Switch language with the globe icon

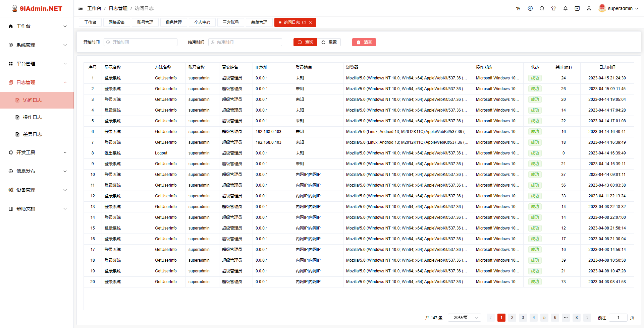[x=530, y=8]
